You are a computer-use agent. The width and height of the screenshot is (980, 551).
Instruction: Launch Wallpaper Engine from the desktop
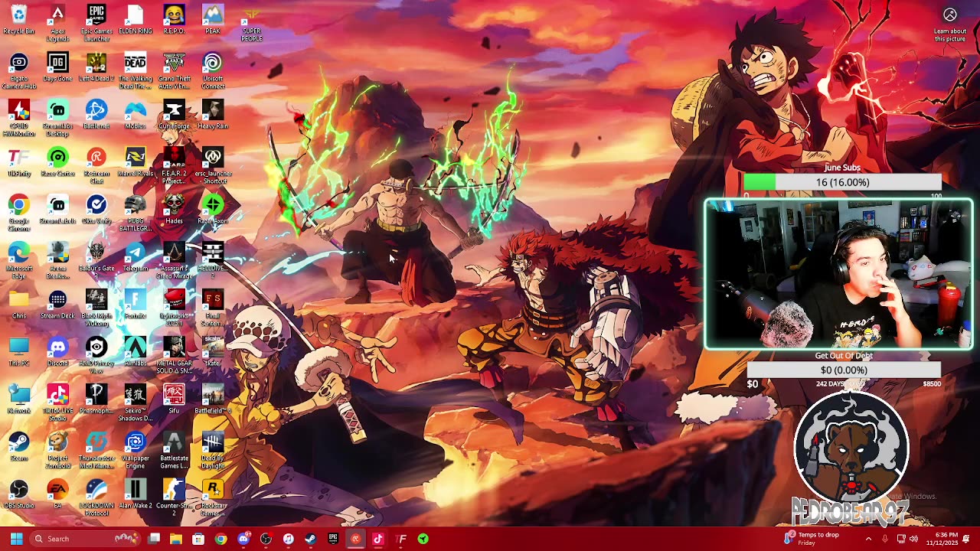(x=136, y=450)
